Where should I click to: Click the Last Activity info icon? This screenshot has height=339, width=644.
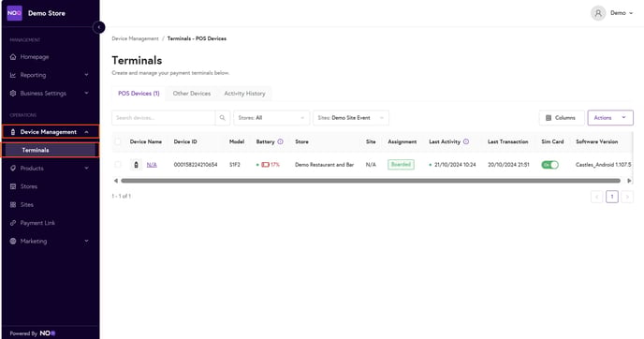pos(466,141)
